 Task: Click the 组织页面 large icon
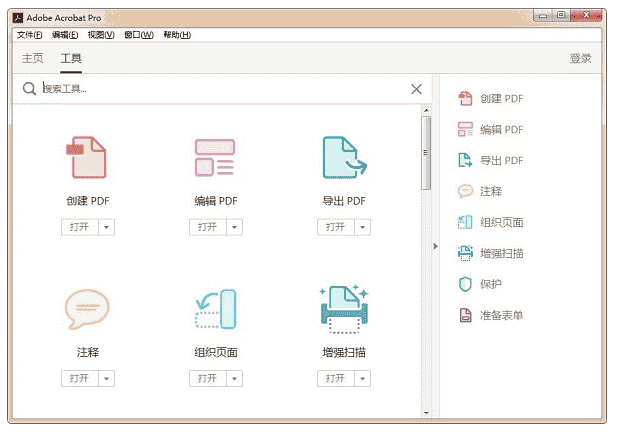pos(214,309)
